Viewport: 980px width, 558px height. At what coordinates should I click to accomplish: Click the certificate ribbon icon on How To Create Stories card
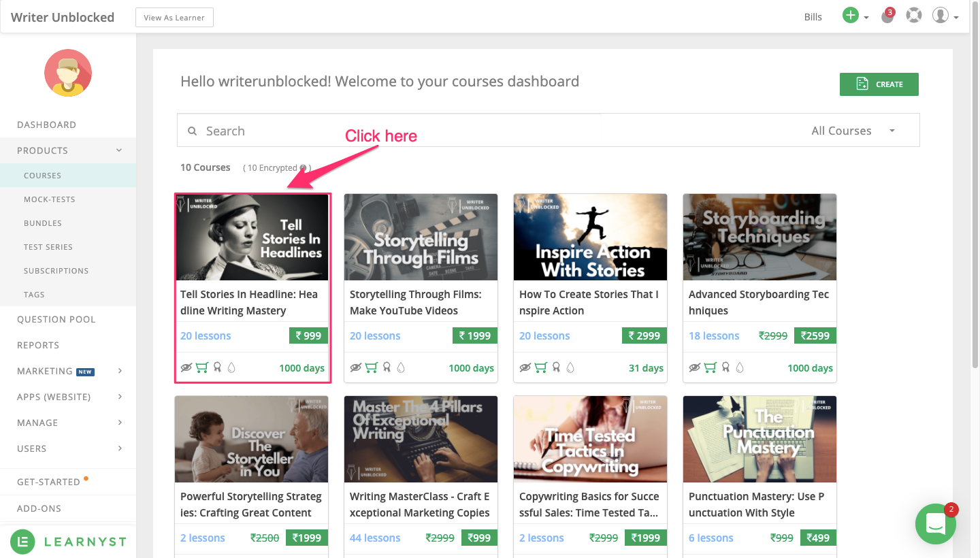[x=556, y=367]
